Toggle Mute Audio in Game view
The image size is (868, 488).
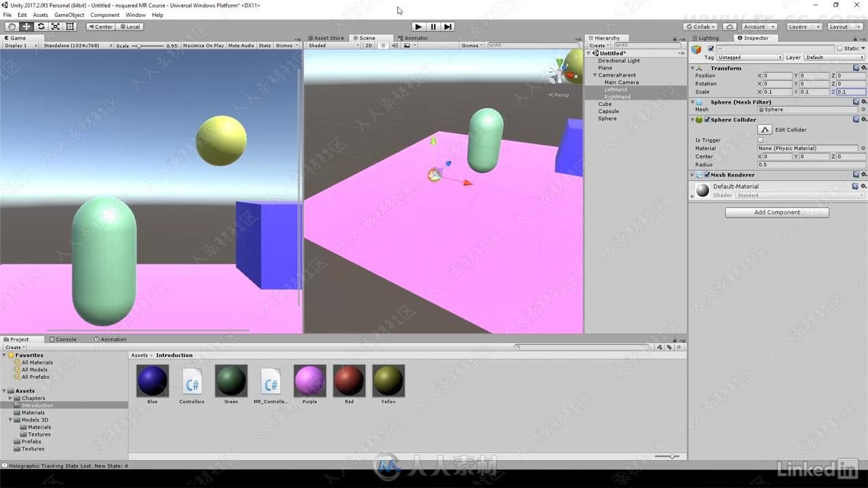point(241,45)
